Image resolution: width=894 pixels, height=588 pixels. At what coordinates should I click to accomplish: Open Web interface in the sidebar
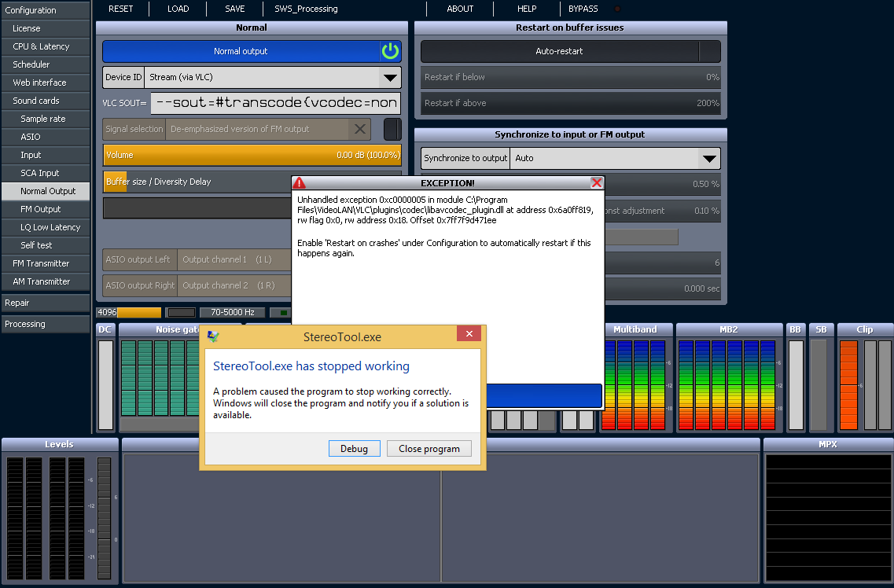tap(45, 83)
